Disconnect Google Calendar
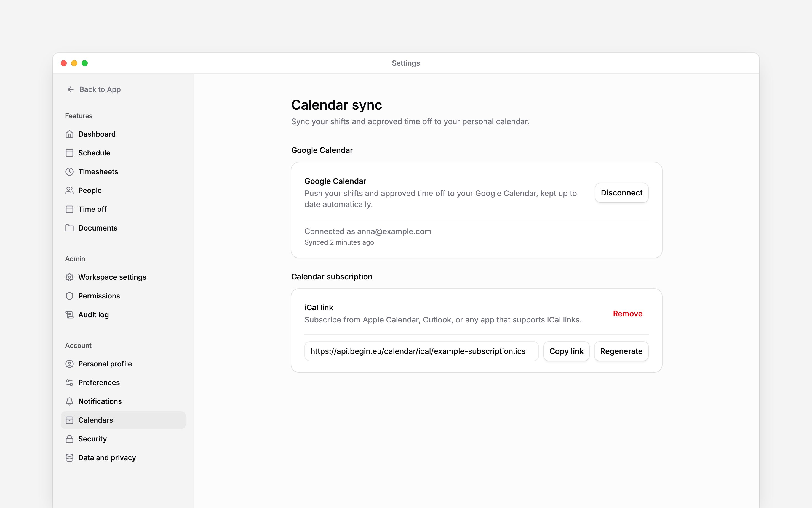812x508 pixels. [621, 193]
